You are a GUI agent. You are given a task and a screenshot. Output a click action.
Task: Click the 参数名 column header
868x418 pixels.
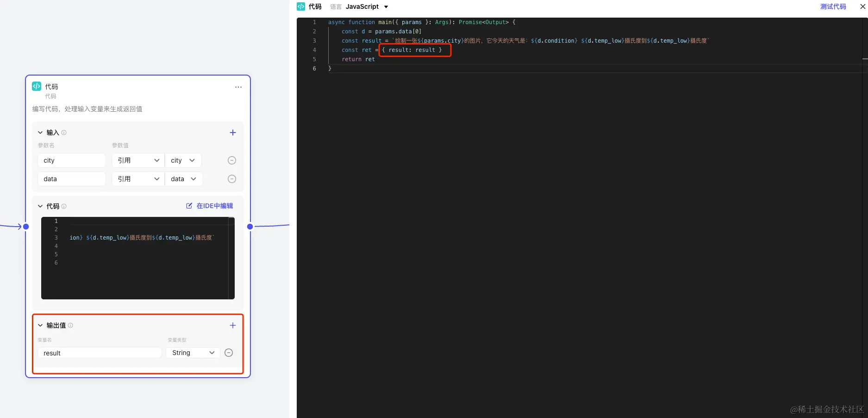pyautogui.click(x=46, y=146)
